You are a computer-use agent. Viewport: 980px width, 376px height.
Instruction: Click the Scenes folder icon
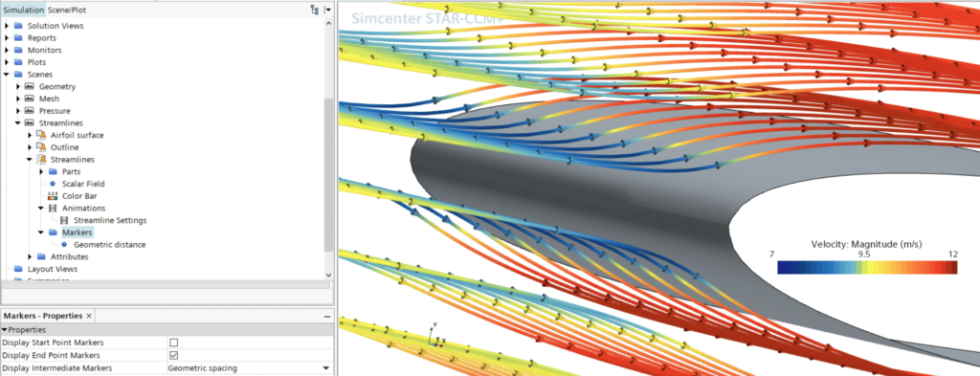point(17,75)
